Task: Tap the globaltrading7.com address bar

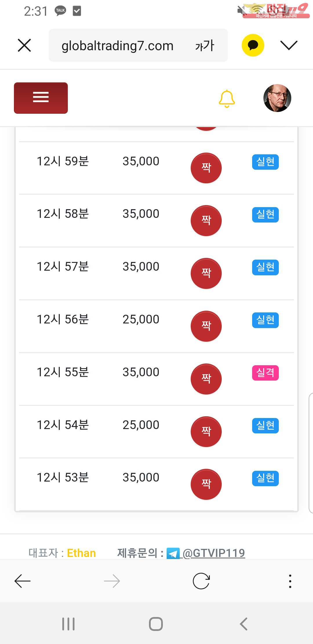Action: [x=117, y=46]
